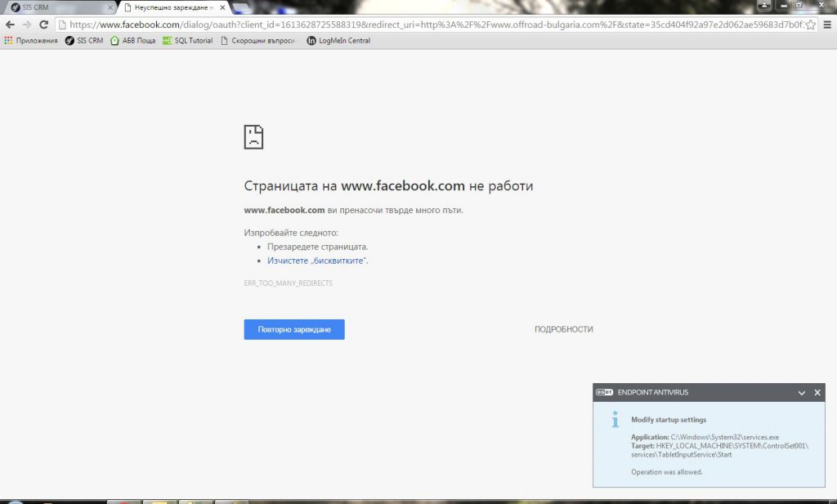Image resolution: width=837 pixels, height=504 pixels.
Task: Open the Приложения apps shortcut
Action: tap(31, 40)
